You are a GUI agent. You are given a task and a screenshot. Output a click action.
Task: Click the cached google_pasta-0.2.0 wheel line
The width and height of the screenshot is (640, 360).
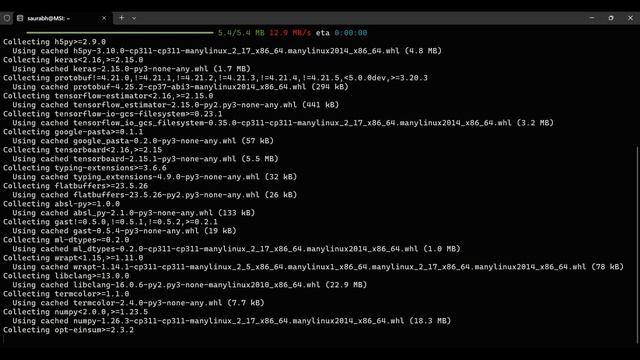[143, 141]
